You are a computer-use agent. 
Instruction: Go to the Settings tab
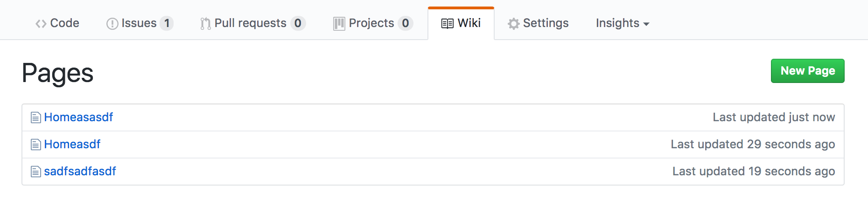point(538,23)
